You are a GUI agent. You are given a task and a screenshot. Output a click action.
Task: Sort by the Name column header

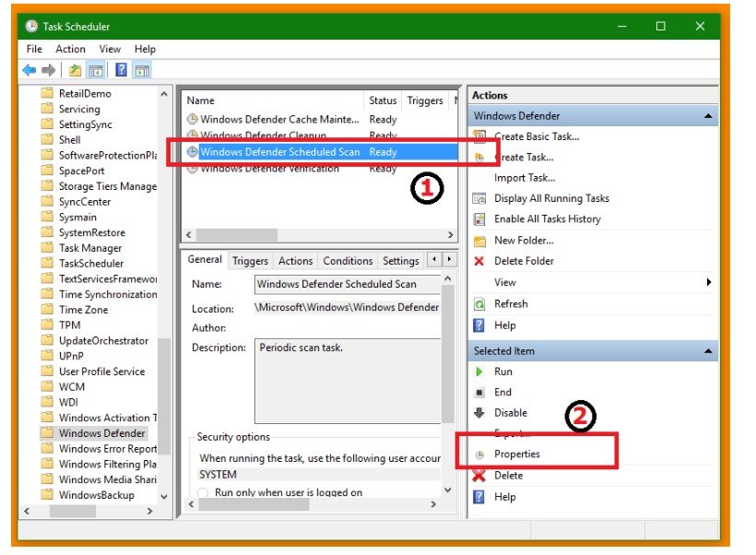click(x=272, y=100)
